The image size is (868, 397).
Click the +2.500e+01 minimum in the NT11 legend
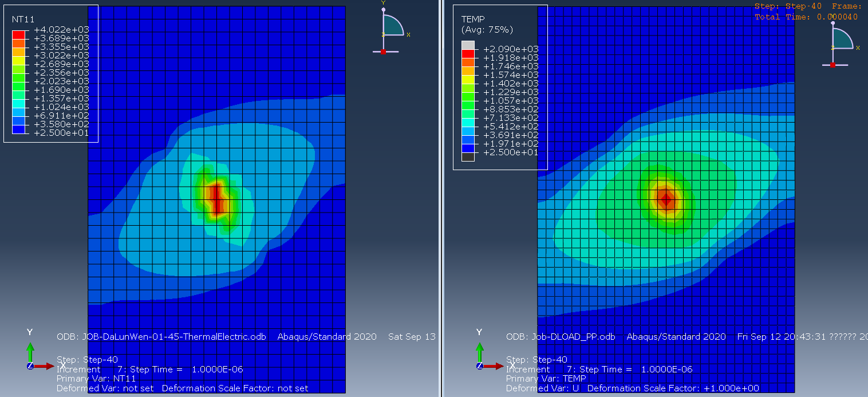click(x=61, y=133)
